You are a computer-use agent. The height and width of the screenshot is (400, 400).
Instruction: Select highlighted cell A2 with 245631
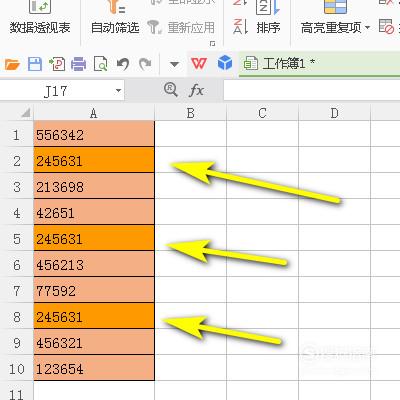[x=94, y=160]
